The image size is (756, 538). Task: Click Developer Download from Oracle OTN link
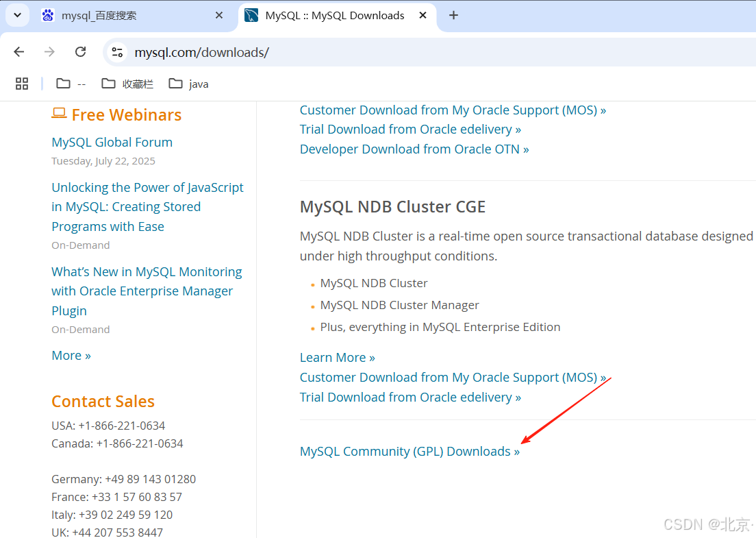tap(414, 149)
